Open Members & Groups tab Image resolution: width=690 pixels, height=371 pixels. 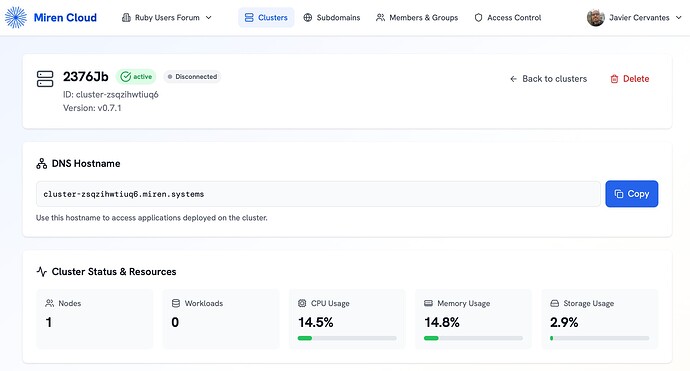pos(417,18)
